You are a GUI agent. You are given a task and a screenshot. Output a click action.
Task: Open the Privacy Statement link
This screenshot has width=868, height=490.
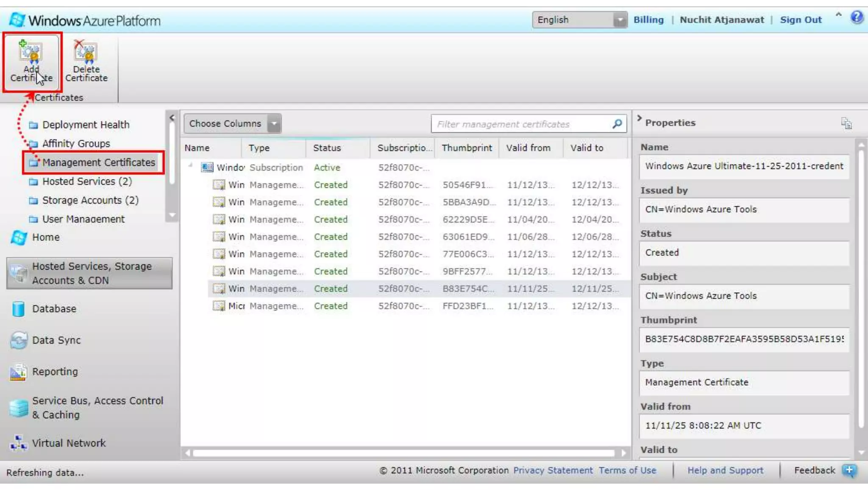click(x=553, y=470)
